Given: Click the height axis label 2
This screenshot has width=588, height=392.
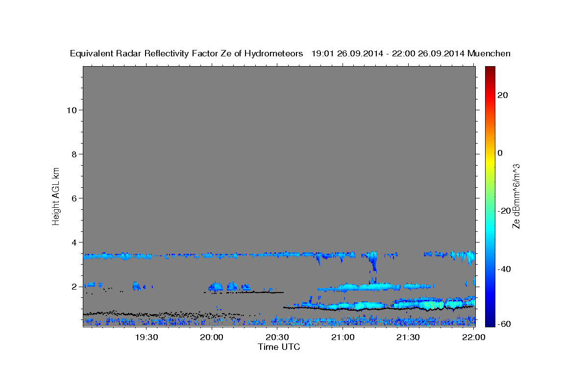Looking at the screenshot, I should [x=73, y=287].
